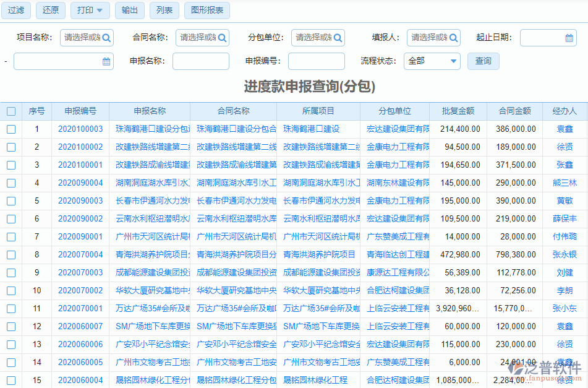Open the 分包单位 selector via magnifier icon
Screen dimensions: 588x388
click(337, 37)
